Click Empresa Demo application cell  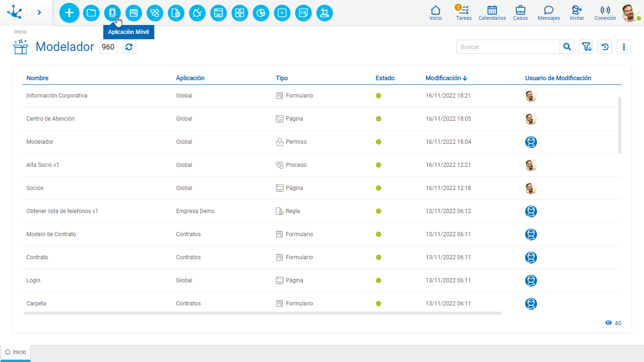pos(195,211)
